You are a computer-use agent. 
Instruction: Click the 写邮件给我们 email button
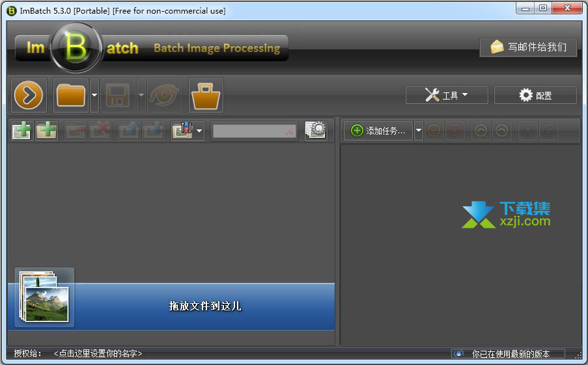tap(528, 47)
